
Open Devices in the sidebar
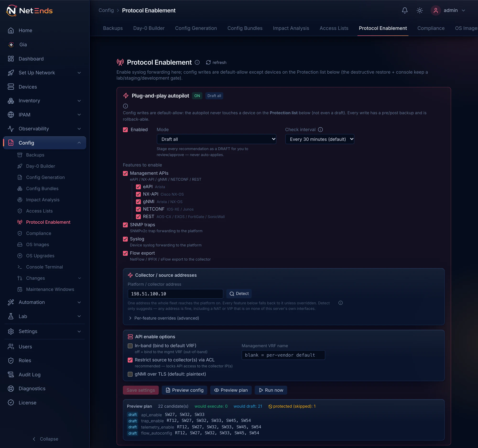tap(44, 87)
